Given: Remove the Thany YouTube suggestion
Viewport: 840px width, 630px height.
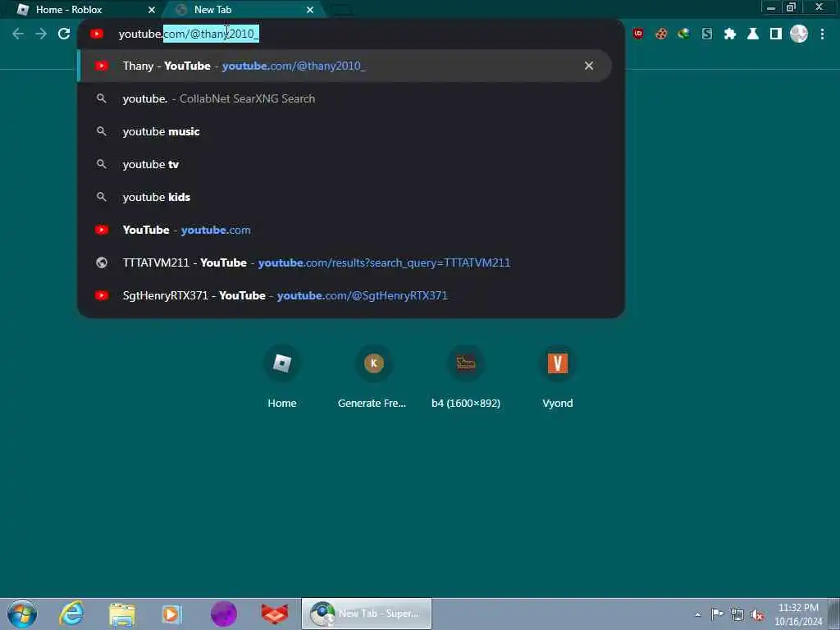Looking at the screenshot, I should pos(589,66).
